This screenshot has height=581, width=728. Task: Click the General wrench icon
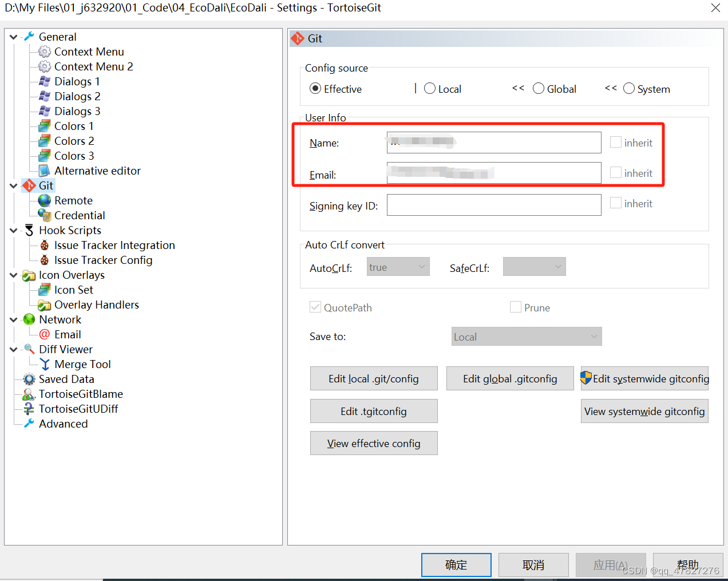coord(29,37)
